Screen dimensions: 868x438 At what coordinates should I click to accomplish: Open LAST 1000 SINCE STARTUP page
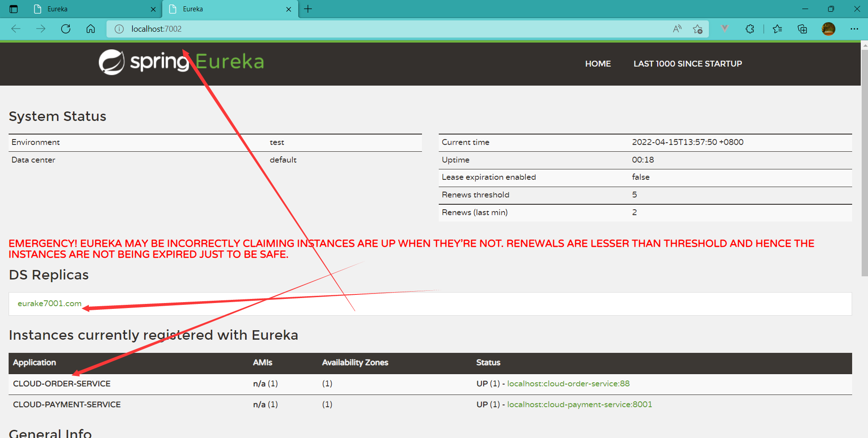688,64
